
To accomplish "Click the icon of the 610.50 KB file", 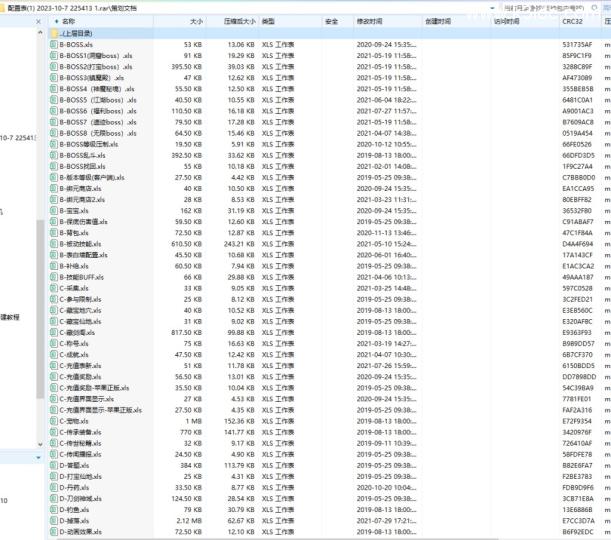I will pos(54,244).
